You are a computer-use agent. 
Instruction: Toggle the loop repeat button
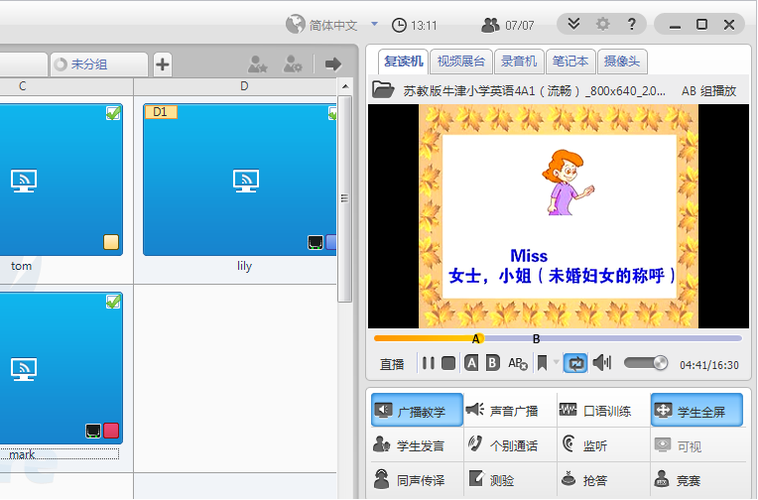(x=575, y=363)
